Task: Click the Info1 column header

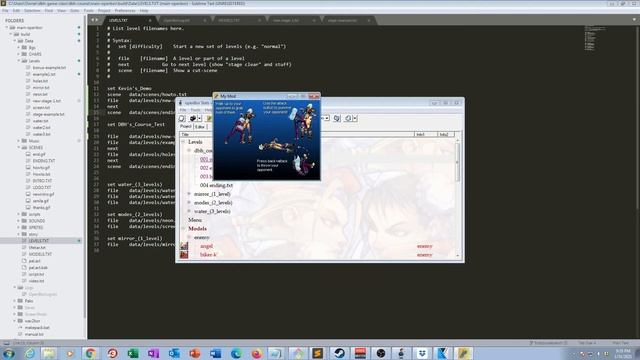Action: point(426,134)
